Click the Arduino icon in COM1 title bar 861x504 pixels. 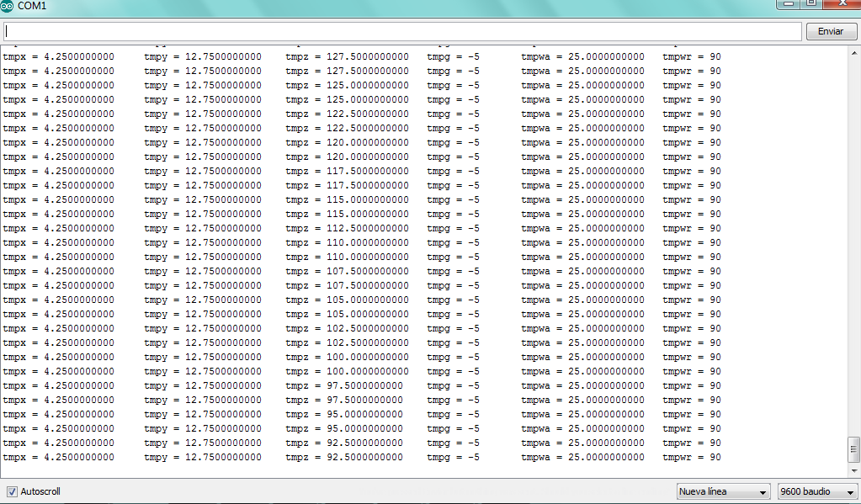click(7, 6)
